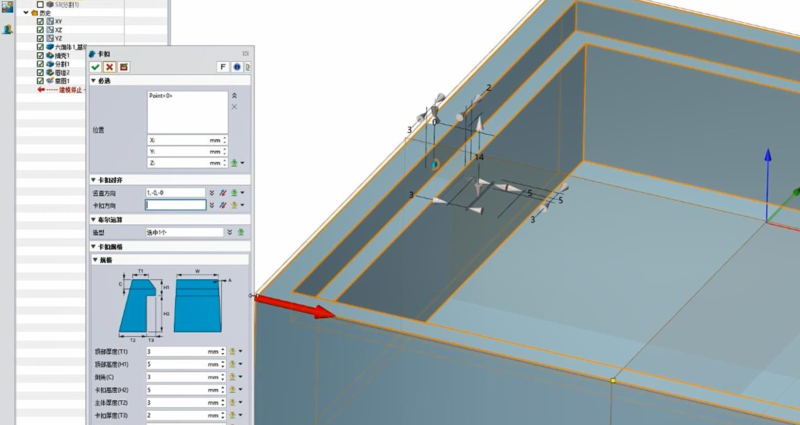Viewport: 800px width, 425px height.
Task: Confirm the snap feature with green checkmark
Action: click(96, 66)
